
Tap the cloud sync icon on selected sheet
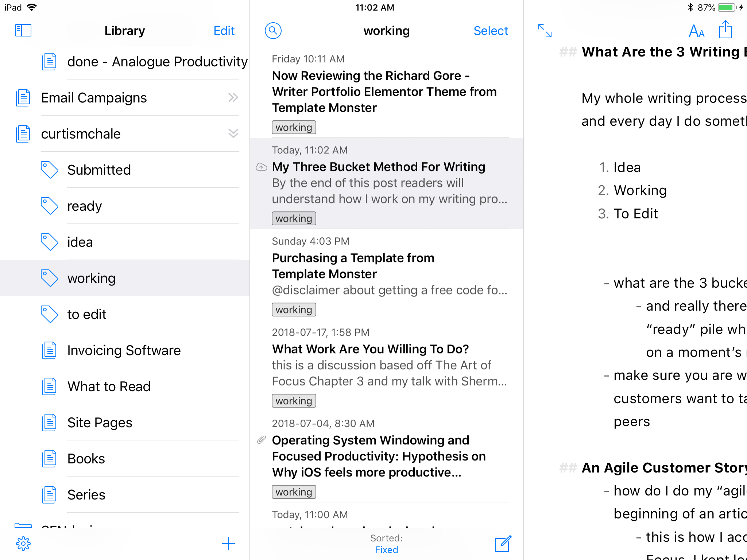tap(261, 167)
